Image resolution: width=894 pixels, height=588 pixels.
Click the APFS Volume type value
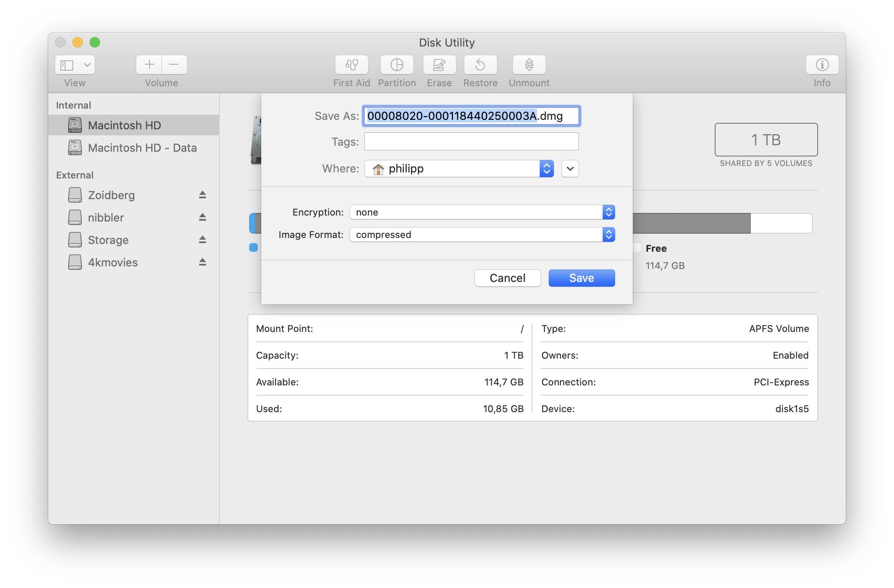tap(779, 328)
